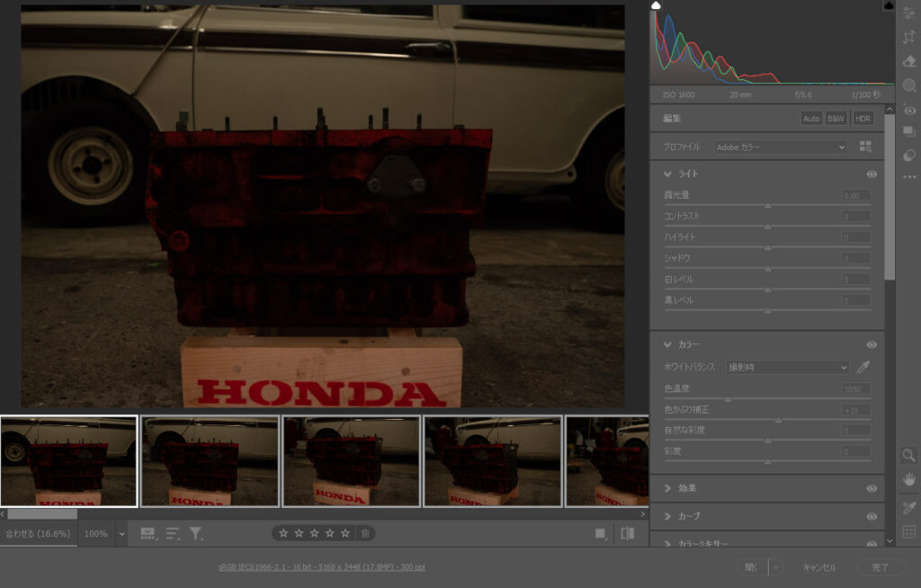Mark image for deletion with trash icon
The width and height of the screenshot is (921, 588).
coord(365,533)
